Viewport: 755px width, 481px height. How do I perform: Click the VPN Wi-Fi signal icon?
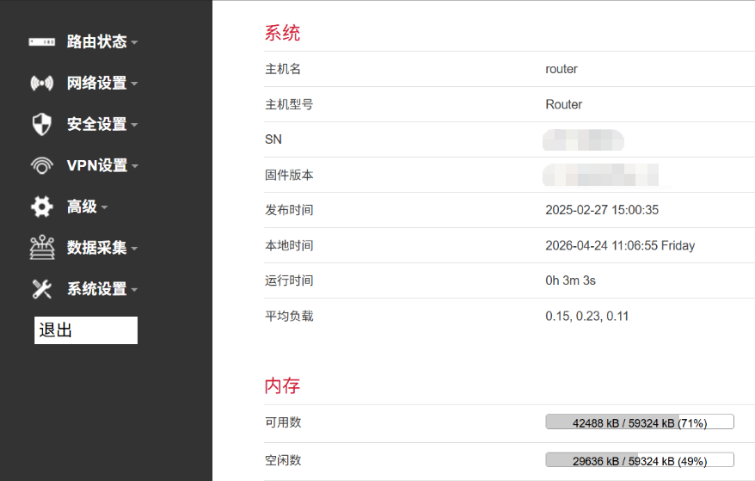(x=41, y=165)
